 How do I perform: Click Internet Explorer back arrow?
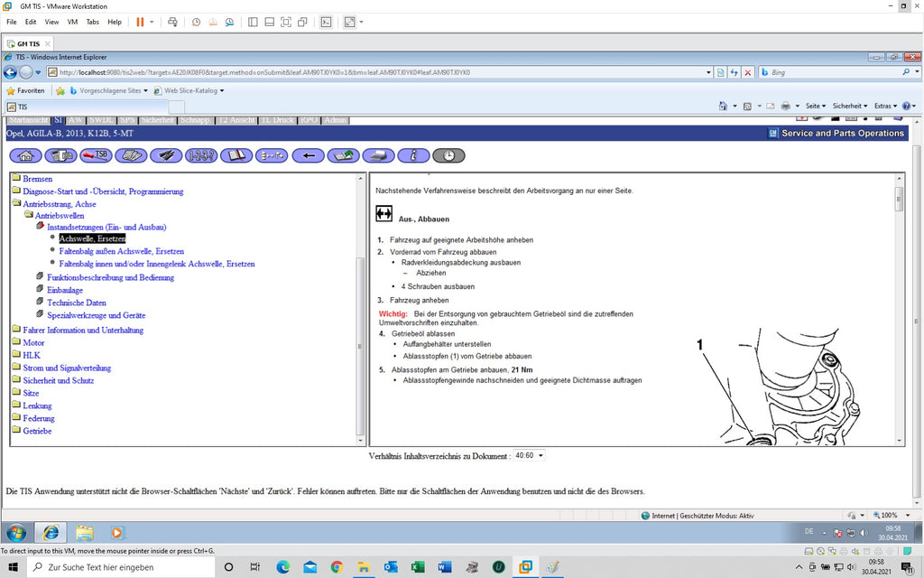click(x=10, y=72)
